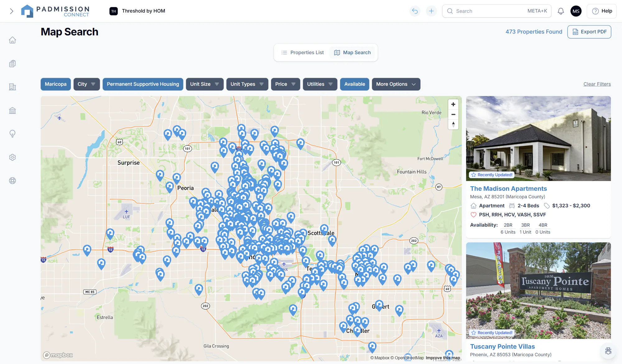Screen dimensions: 622x364
Task: Click the OpenStreetMap attribution link
Action: (407, 358)
